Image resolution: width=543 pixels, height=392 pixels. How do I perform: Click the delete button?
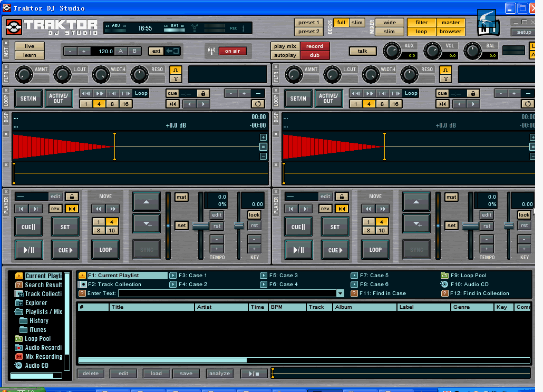coord(91,374)
